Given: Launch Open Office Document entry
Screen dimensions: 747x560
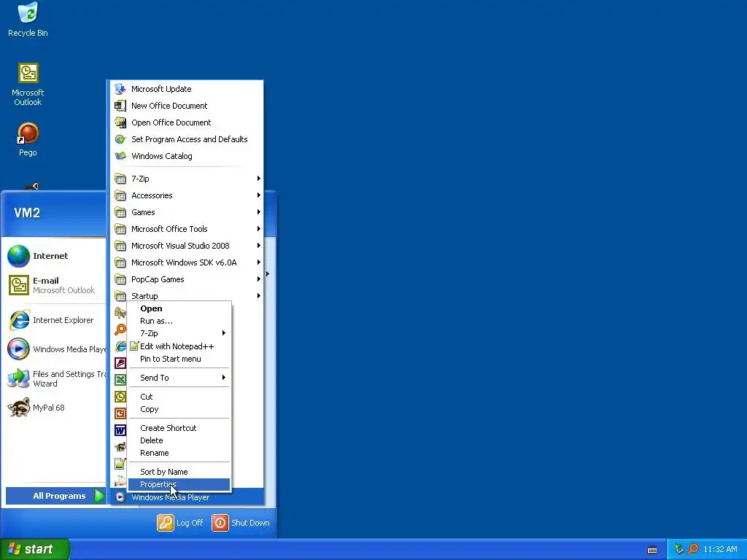Looking at the screenshot, I should 186,122.
